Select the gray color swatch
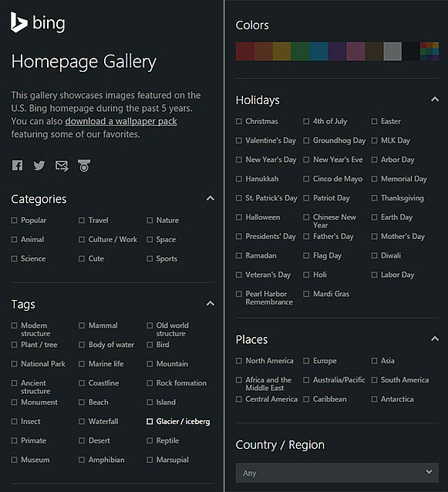This screenshot has height=492, width=448. 392,52
